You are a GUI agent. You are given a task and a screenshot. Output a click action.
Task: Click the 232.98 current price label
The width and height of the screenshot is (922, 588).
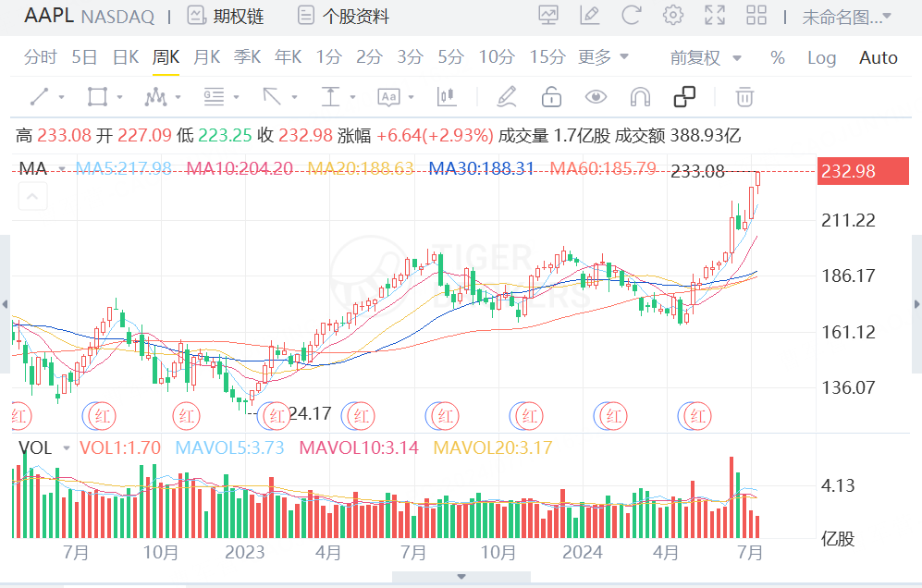(x=863, y=171)
